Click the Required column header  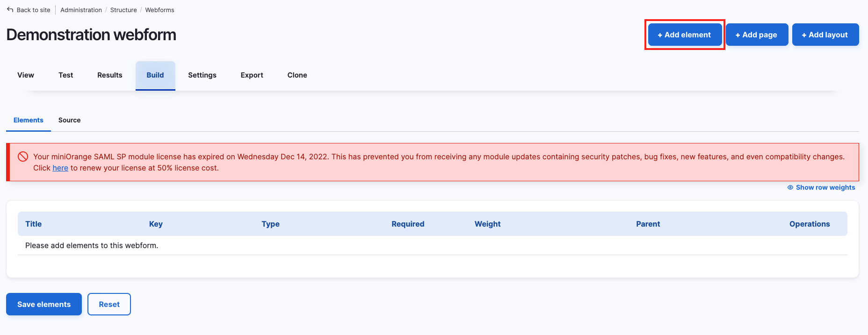point(408,224)
